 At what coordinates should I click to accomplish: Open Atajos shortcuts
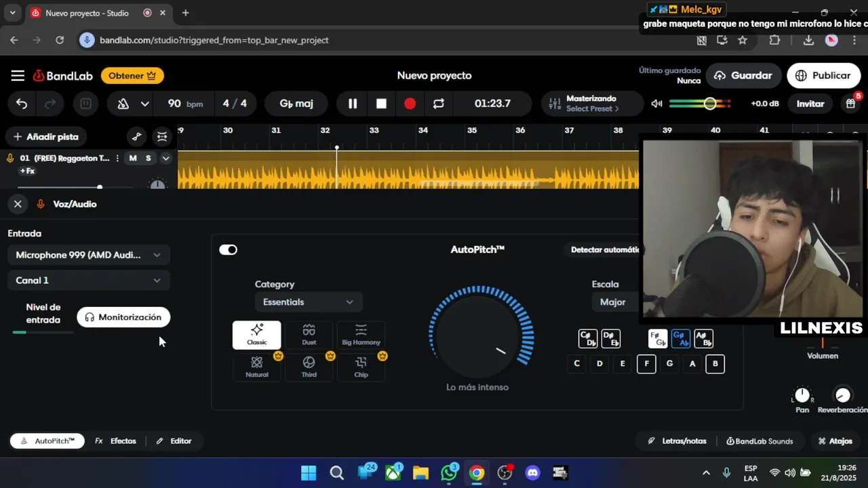(835, 441)
